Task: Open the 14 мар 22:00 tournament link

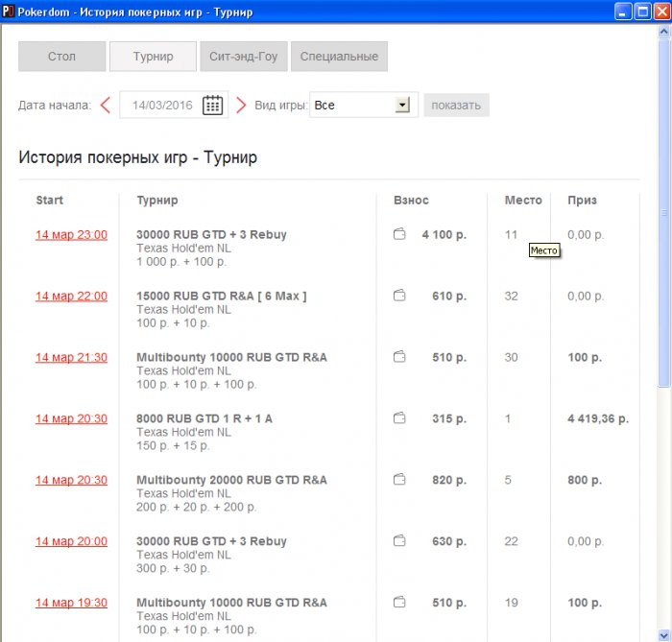Action: pyautogui.click(x=71, y=296)
